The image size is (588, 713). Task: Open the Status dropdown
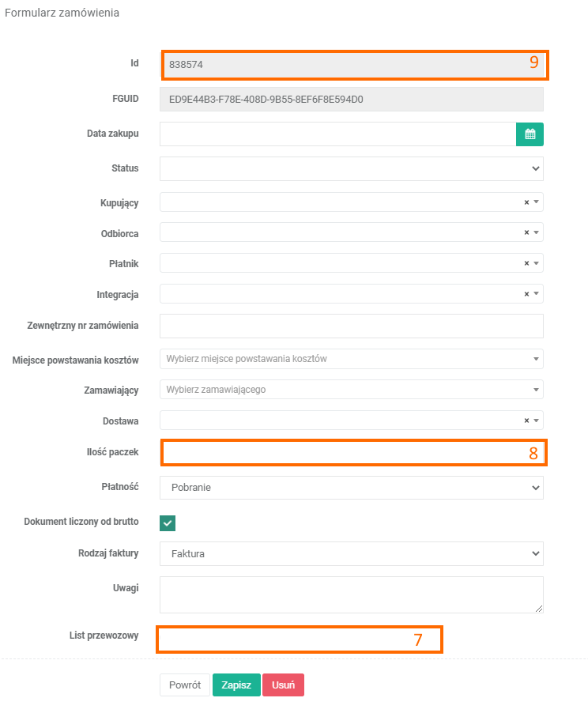(x=351, y=168)
